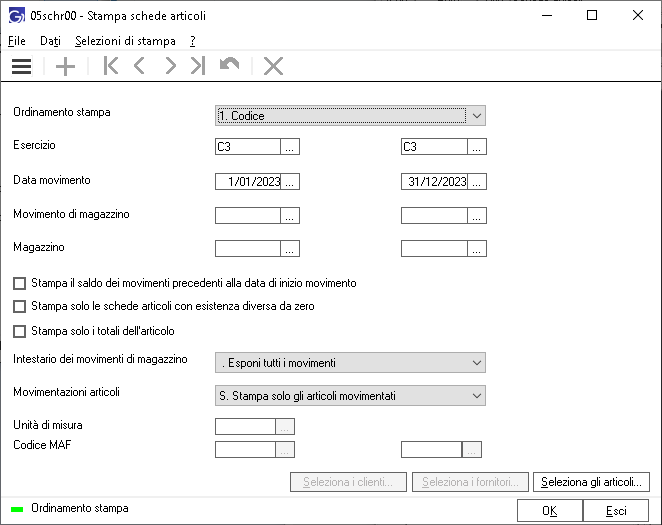Click second Codice MAF input field
The width and height of the screenshot is (662, 525).
[431, 449]
